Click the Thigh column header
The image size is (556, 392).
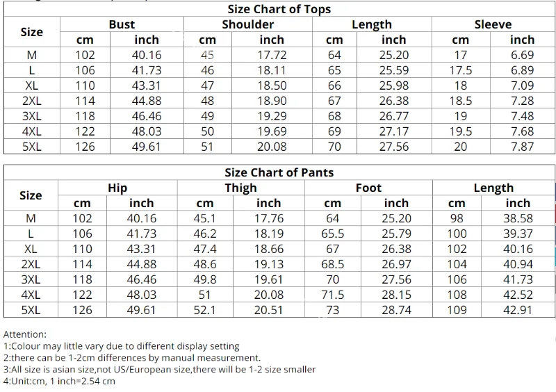240,188
